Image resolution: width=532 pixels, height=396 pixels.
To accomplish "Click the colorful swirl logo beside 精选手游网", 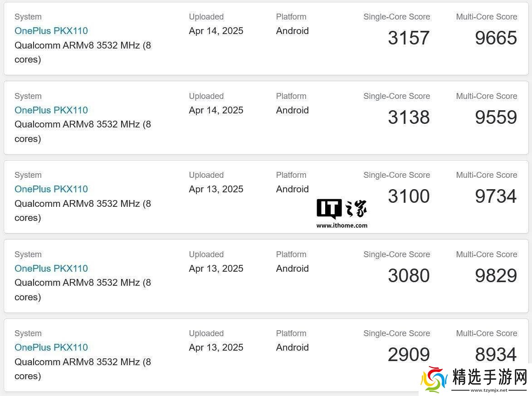I will [434, 379].
